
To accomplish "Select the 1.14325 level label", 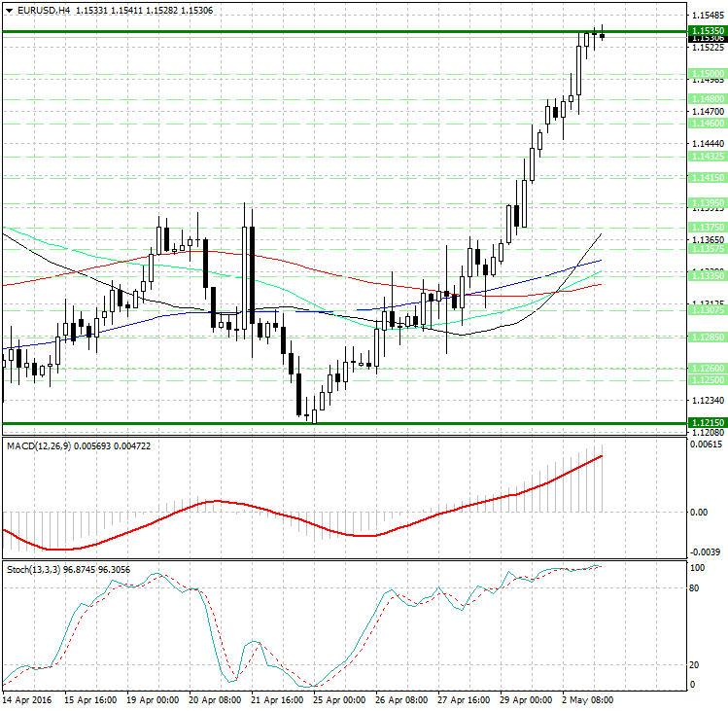I will click(708, 157).
